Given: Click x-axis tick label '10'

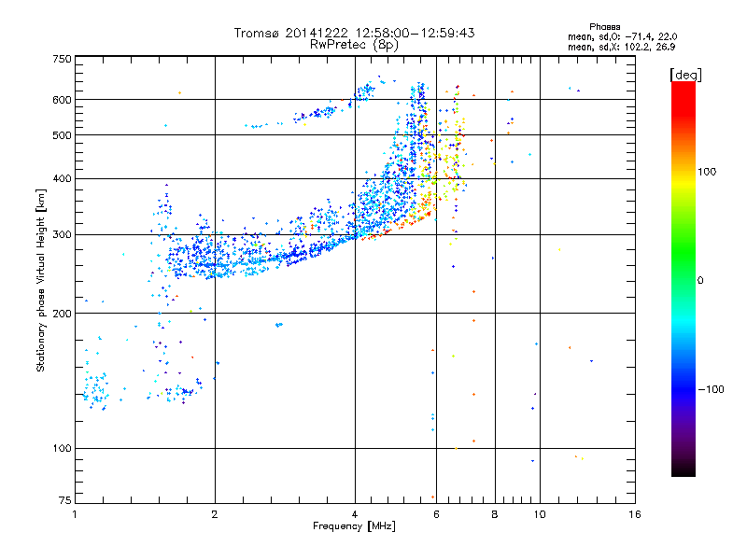Looking at the screenshot, I should pos(540,514).
